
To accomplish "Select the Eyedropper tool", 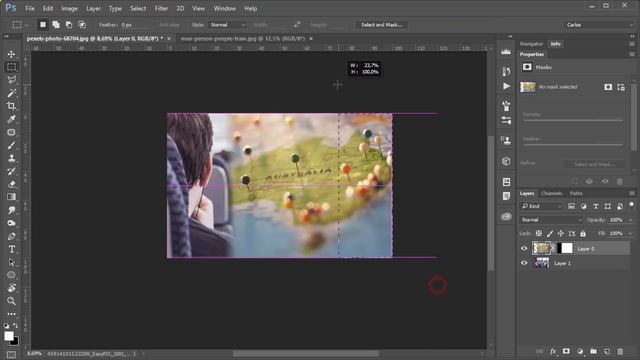I will [x=11, y=119].
